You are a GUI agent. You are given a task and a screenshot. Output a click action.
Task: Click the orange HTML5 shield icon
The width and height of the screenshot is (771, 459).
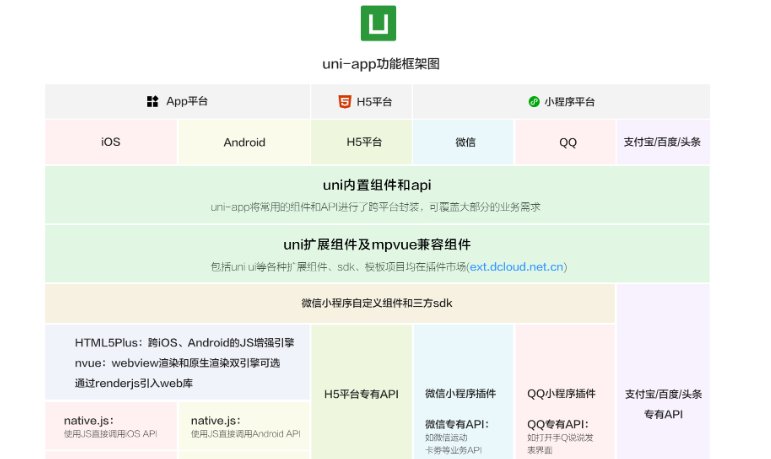point(345,101)
